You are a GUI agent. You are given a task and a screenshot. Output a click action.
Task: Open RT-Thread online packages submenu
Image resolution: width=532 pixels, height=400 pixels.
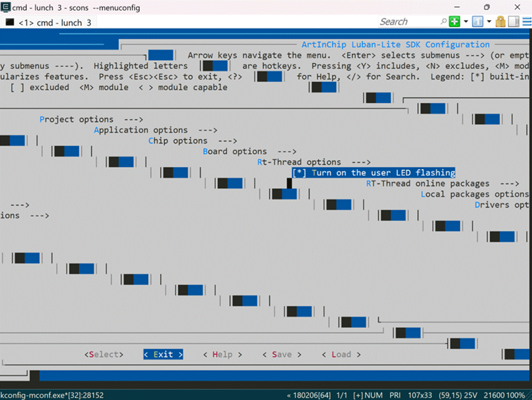pos(442,184)
